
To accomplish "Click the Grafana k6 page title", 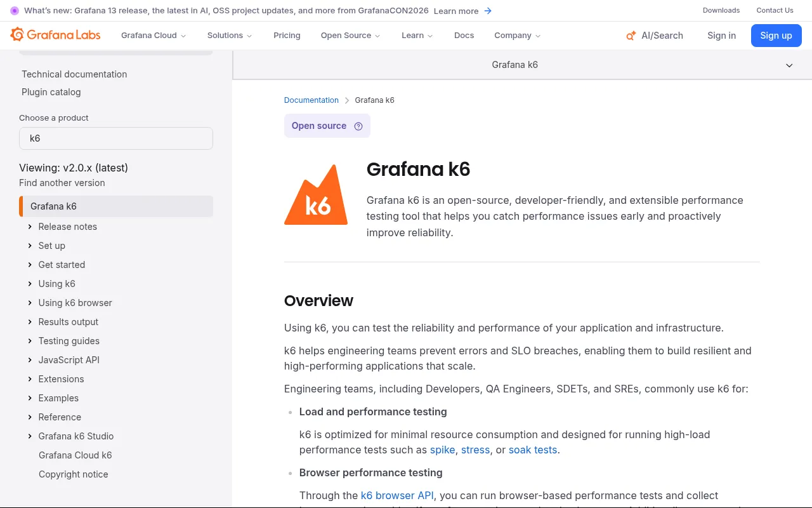I will point(418,170).
